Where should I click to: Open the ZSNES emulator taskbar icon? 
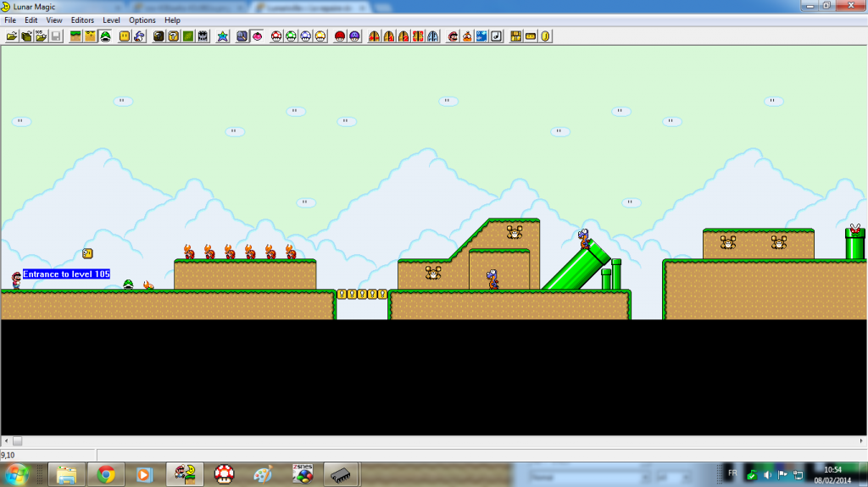click(303, 475)
